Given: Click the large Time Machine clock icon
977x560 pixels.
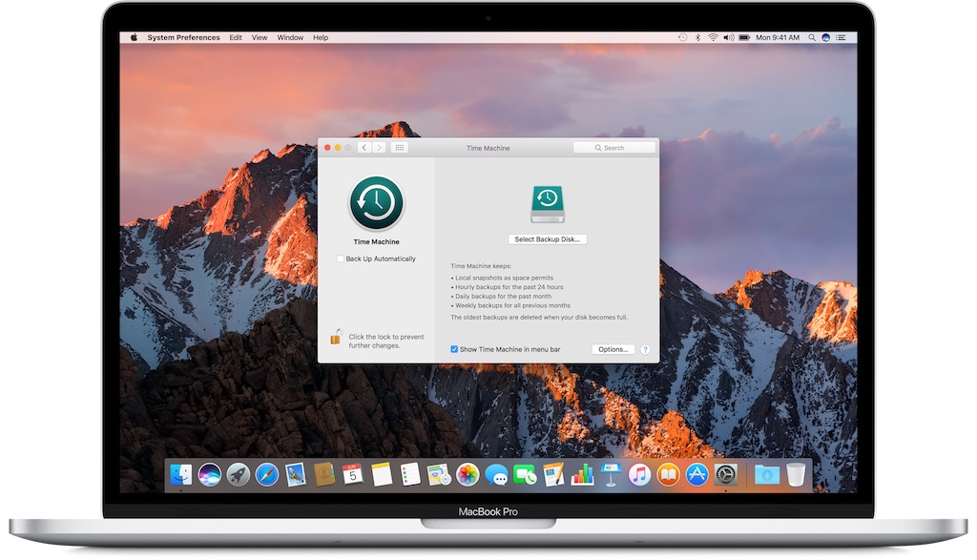Looking at the screenshot, I should [376, 203].
